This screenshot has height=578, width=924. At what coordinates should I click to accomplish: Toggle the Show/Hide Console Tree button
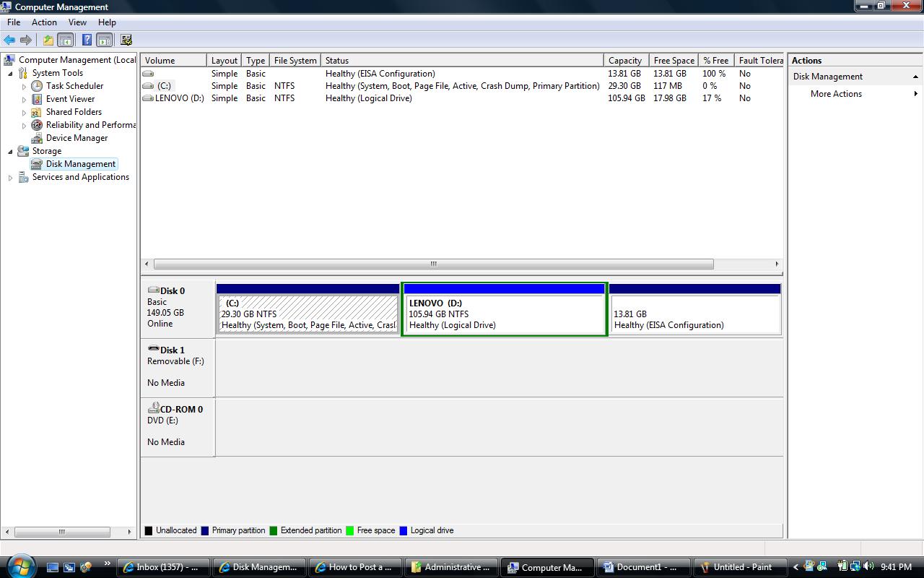point(66,40)
